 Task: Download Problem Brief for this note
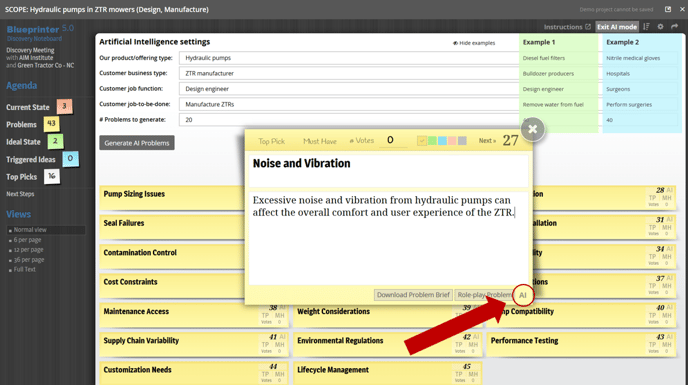[x=413, y=295]
